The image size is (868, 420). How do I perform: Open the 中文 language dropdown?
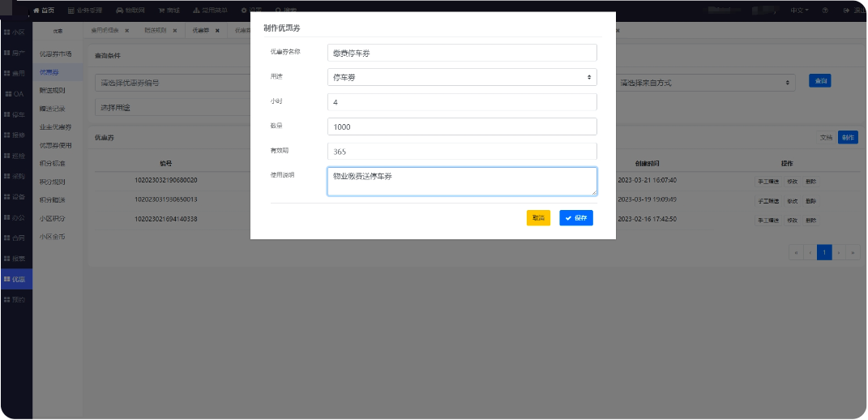point(799,11)
